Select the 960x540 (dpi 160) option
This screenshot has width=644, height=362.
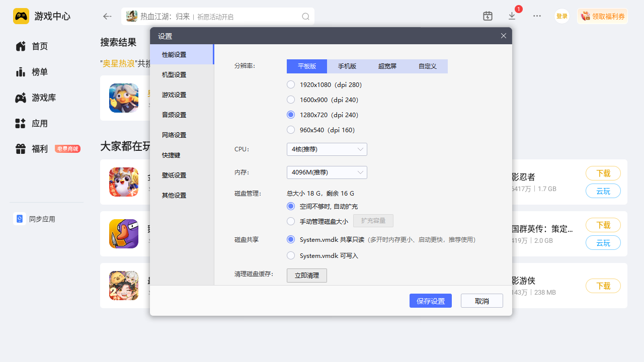point(291,130)
